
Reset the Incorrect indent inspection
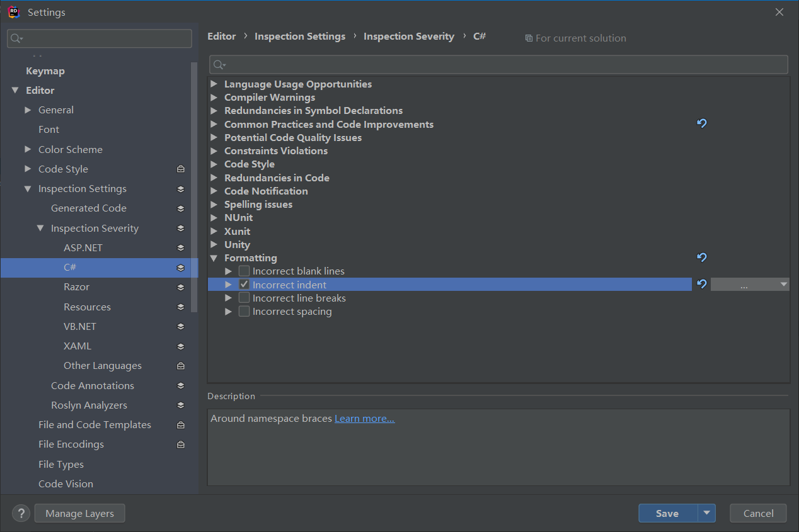702,285
